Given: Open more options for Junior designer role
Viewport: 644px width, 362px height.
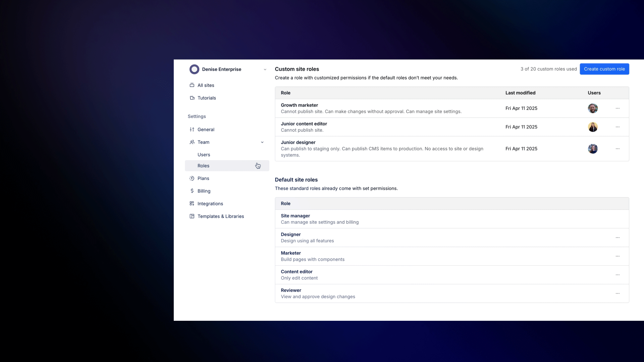Looking at the screenshot, I should click(x=618, y=148).
